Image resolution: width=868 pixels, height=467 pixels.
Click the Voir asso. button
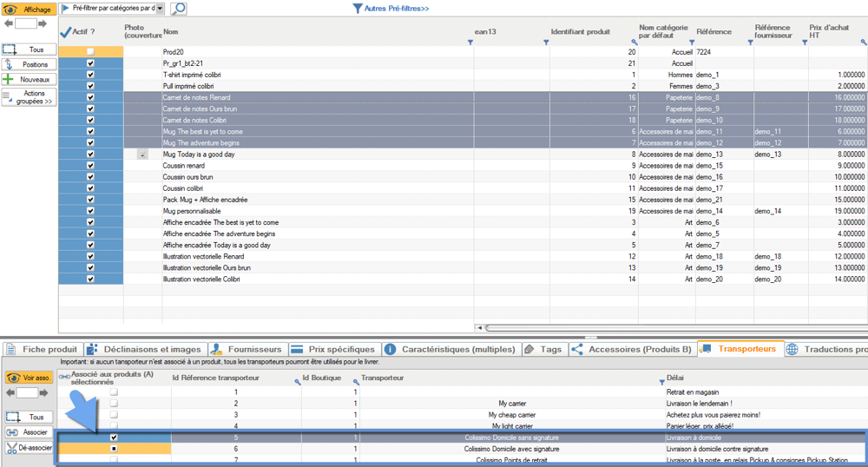coord(29,378)
